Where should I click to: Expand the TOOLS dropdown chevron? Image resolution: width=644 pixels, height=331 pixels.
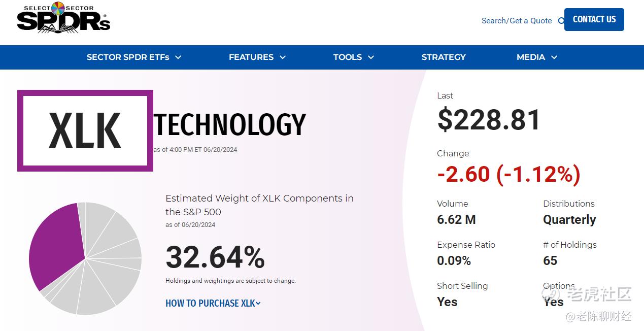371,57
